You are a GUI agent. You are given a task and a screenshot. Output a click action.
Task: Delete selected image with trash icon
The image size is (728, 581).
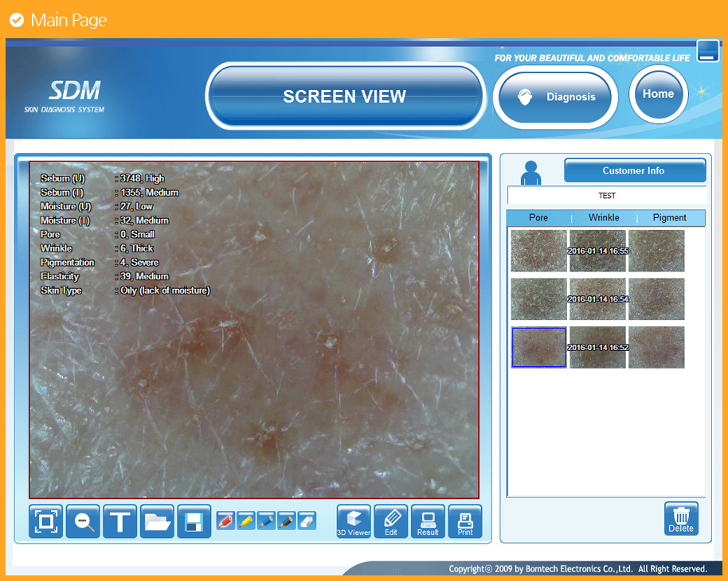click(681, 519)
